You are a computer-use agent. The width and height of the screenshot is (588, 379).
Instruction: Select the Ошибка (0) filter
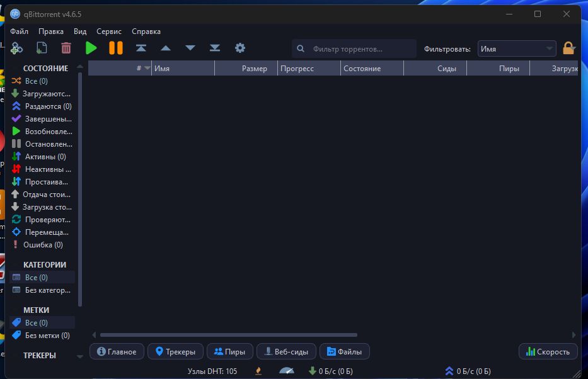42,244
